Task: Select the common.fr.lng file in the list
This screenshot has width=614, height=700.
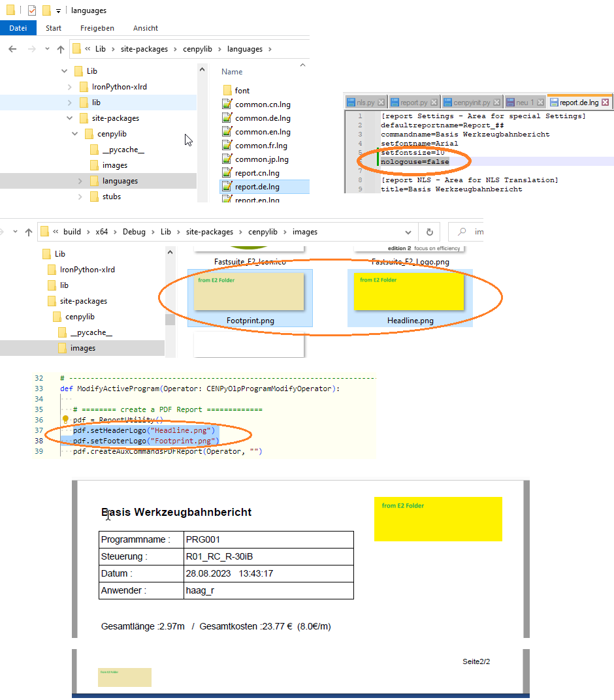Action: 261,146
